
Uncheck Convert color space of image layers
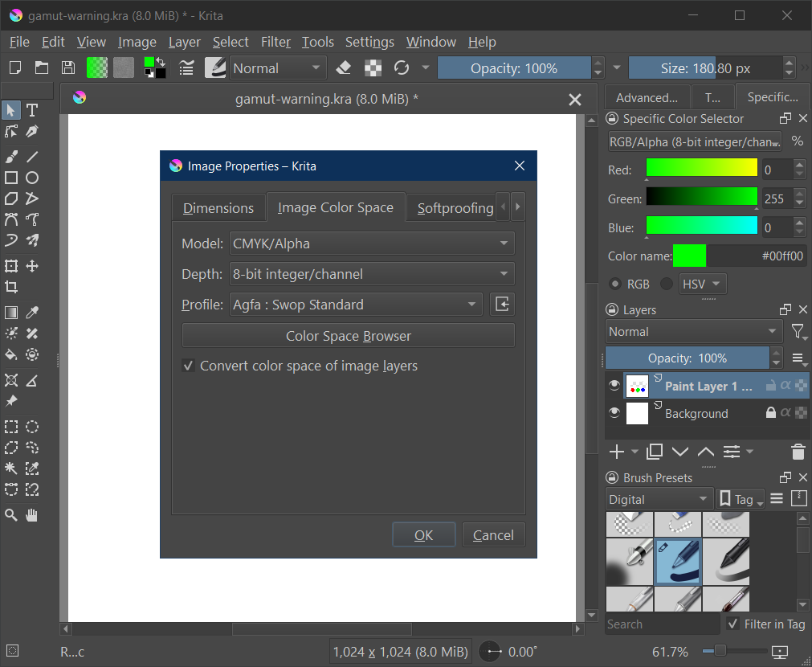tap(189, 366)
